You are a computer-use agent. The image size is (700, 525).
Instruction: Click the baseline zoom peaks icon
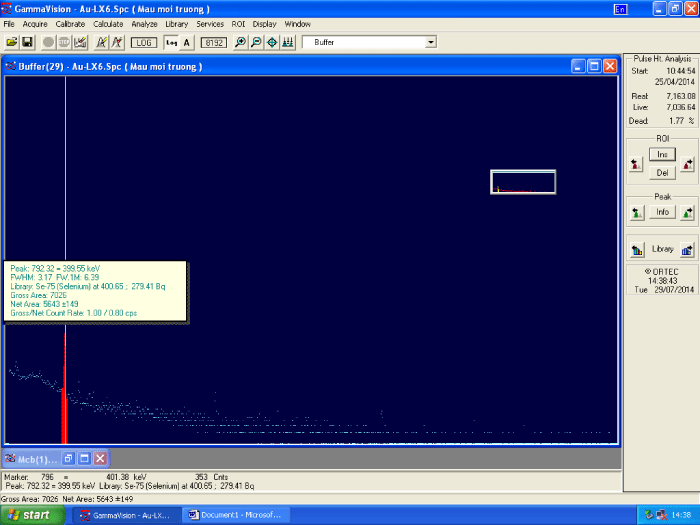[288, 42]
